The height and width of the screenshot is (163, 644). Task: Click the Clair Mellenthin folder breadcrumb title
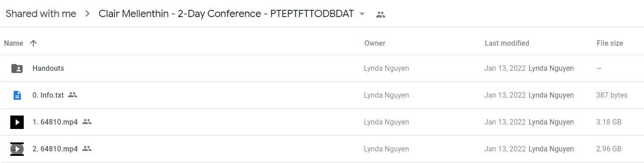tap(227, 14)
